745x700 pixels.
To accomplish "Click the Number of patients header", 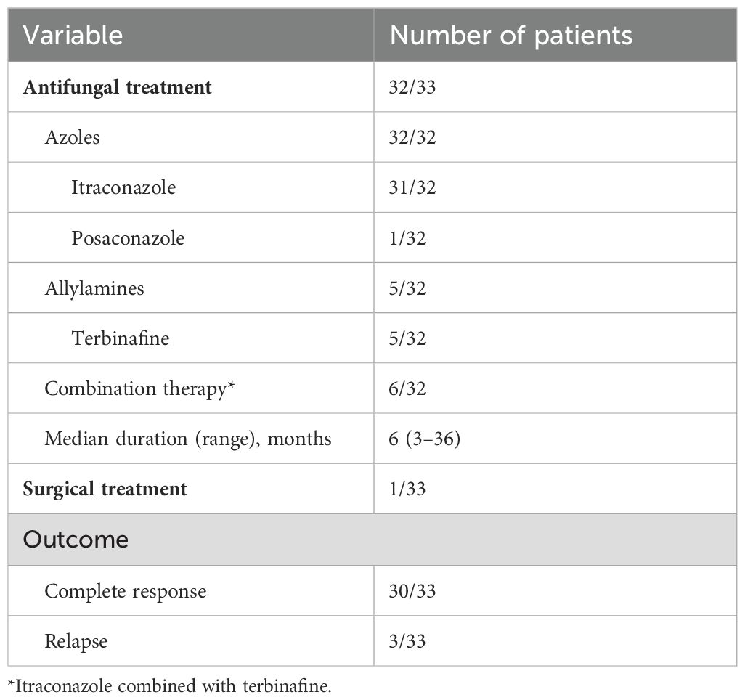I will pos(510,36).
